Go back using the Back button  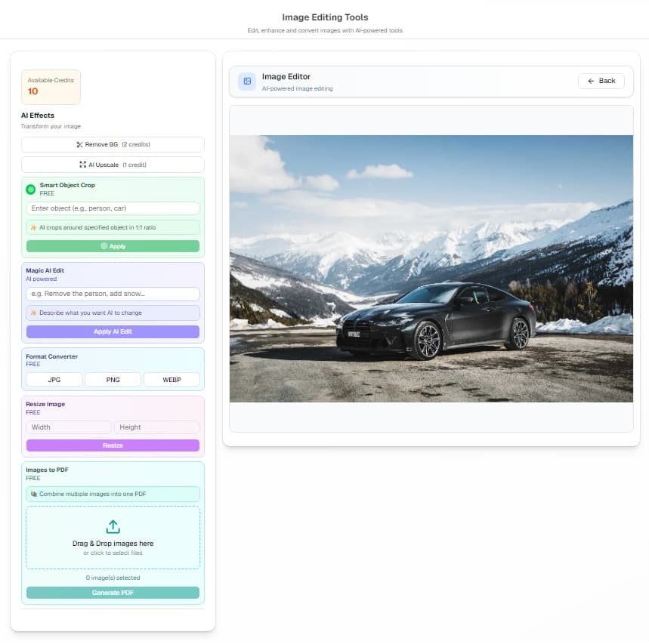click(x=601, y=81)
